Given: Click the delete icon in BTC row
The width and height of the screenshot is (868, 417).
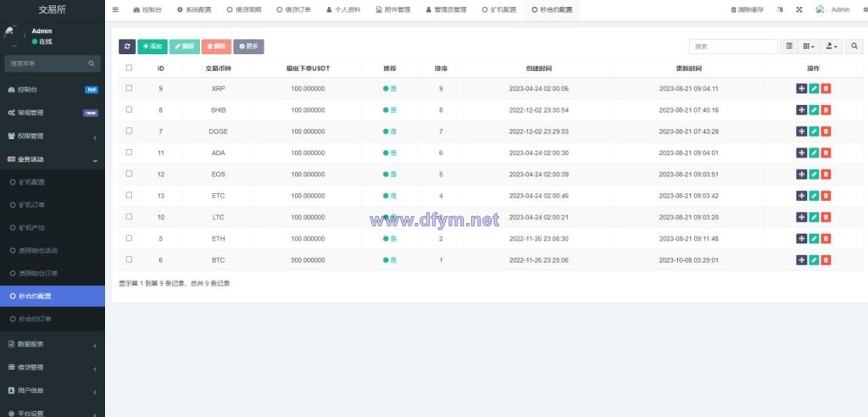Looking at the screenshot, I should point(826,259).
